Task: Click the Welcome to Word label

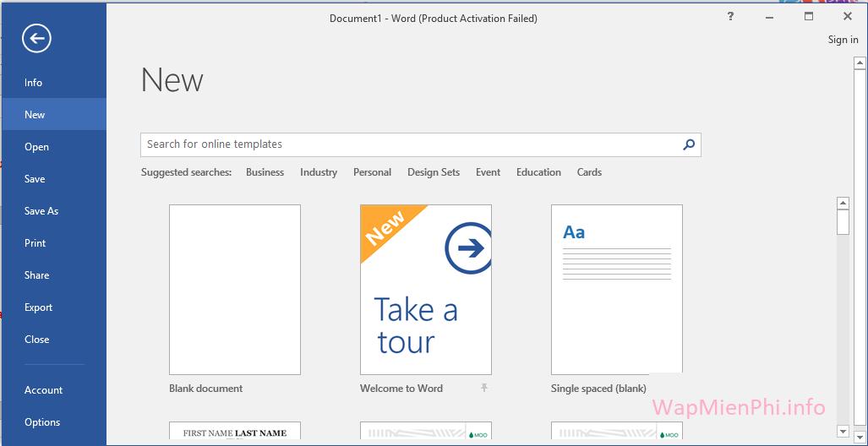Action: coord(401,389)
